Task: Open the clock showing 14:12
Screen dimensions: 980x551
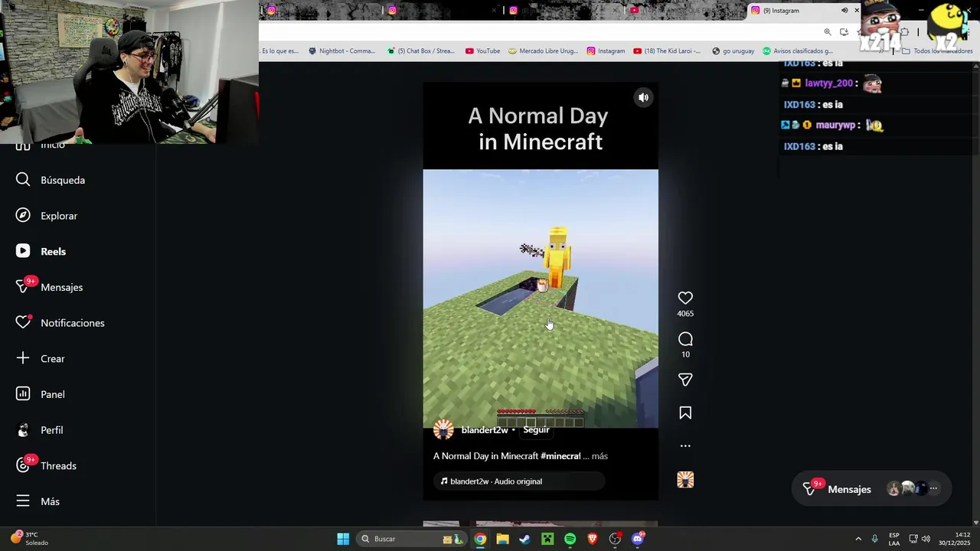Action: coord(955,539)
